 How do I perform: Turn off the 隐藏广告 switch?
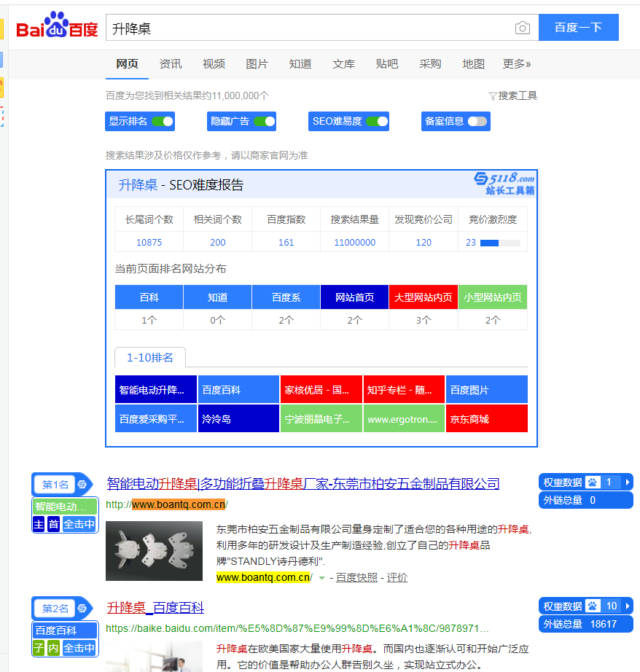tap(264, 121)
